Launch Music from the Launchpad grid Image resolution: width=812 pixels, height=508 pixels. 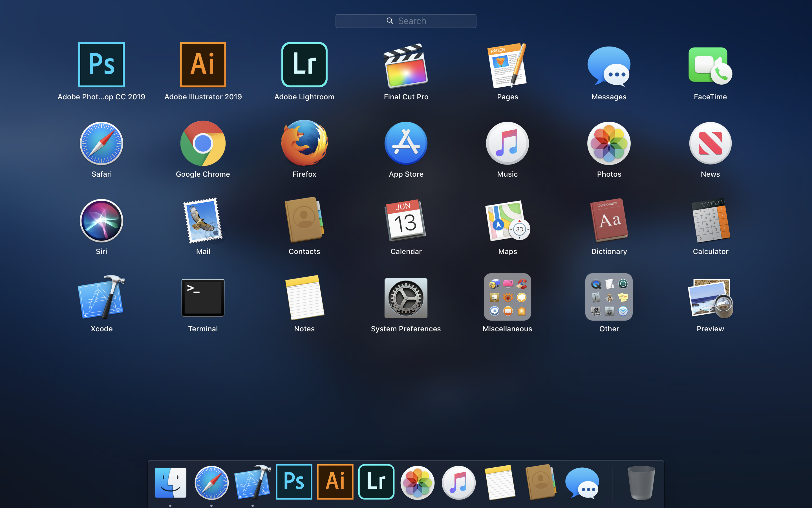click(x=507, y=143)
